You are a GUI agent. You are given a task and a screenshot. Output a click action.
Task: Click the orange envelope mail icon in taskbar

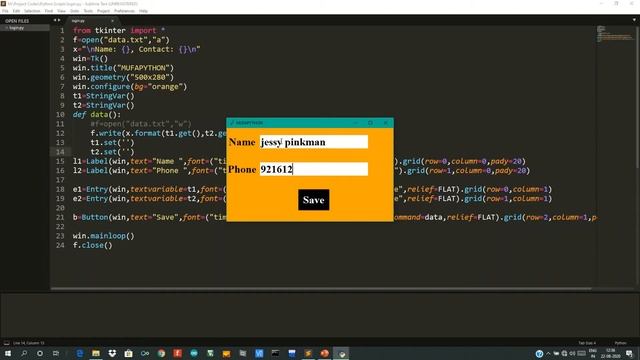coord(227,353)
